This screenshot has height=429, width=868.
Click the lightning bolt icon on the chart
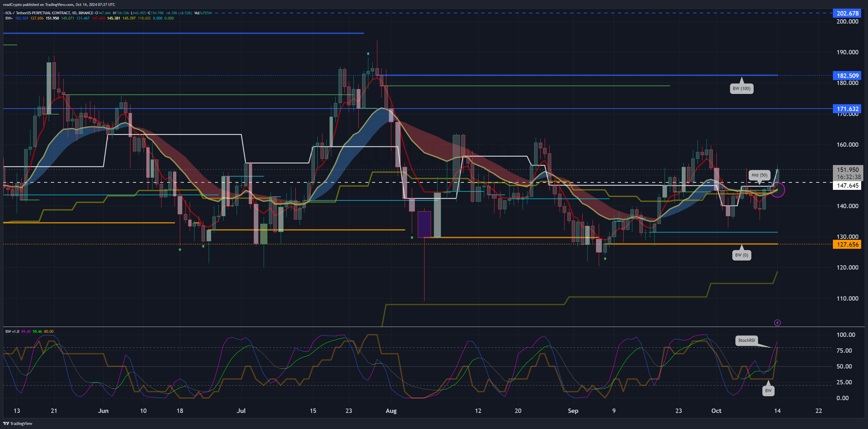(777, 323)
